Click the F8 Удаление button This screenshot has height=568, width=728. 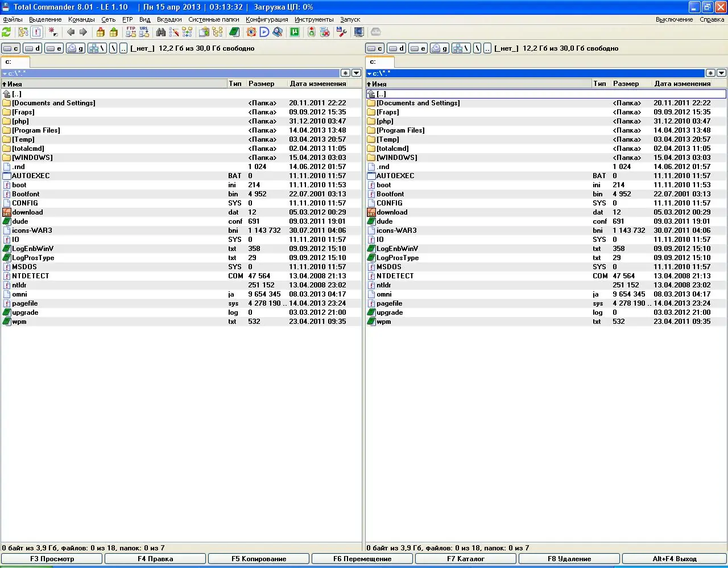[x=569, y=559]
